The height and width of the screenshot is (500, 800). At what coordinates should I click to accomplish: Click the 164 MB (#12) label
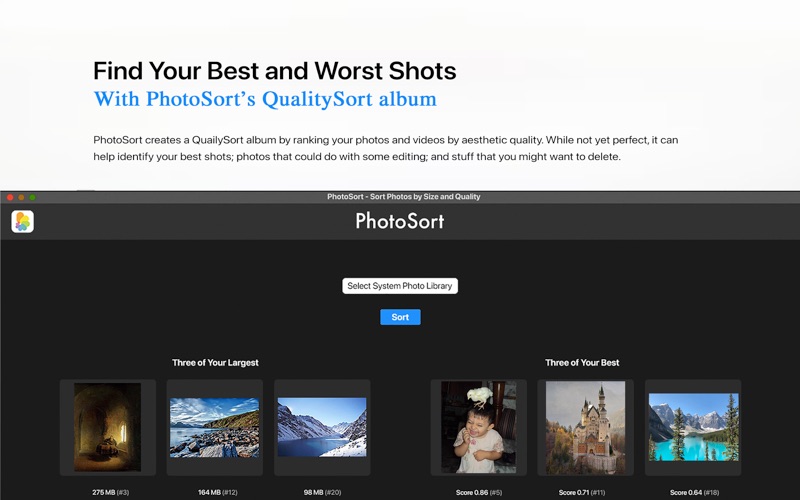tap(218, 492)
